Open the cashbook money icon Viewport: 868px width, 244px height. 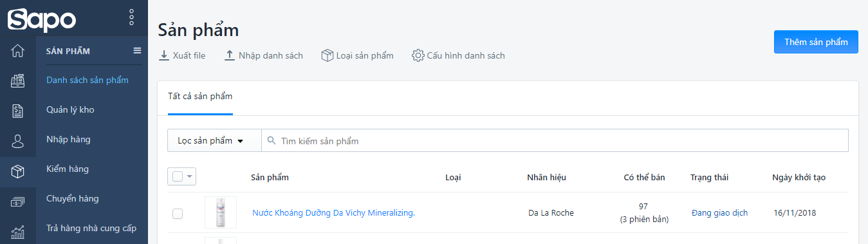(x=18, y=202)
